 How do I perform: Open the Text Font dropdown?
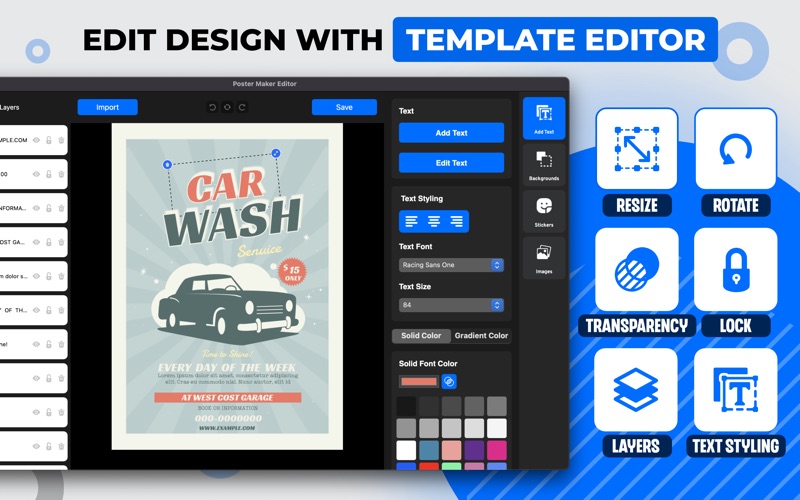(x=451, y=265)
